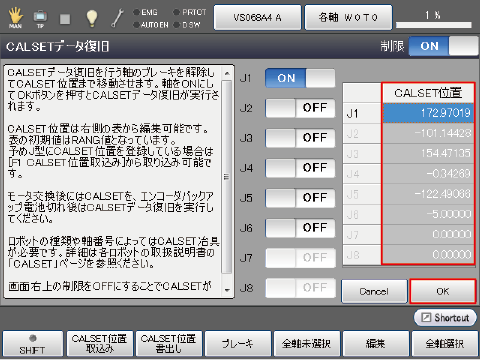This screenshot has height=360, width=480.
Task: Click the J1 row label in table
Action: 362,114
